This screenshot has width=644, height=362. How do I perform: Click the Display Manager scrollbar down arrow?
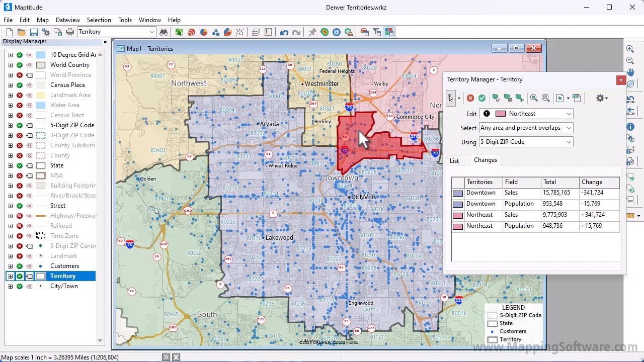(x=100, y=340)
